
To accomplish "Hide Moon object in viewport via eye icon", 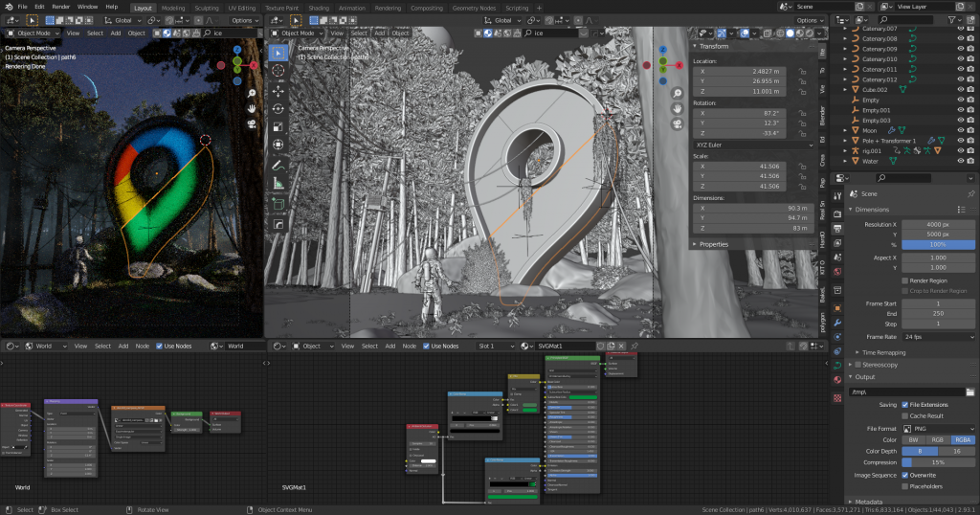I will point(961,130).
